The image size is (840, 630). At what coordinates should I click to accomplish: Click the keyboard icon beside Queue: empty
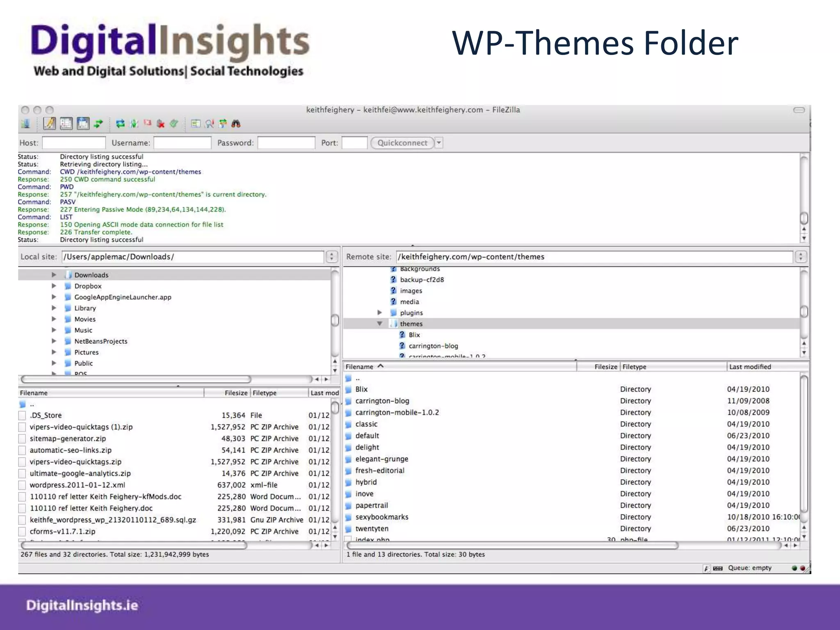click(x=718, y=568)
